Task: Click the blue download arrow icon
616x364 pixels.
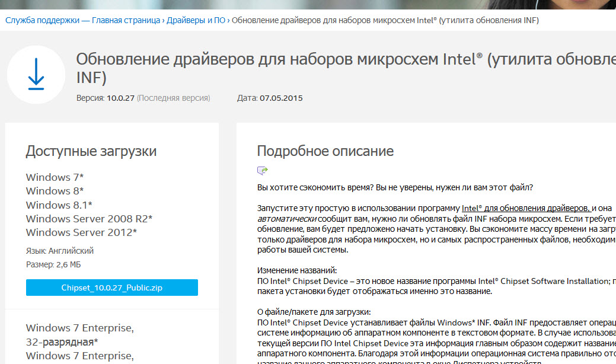Action: pyautogui.click(x=36, y=74)
